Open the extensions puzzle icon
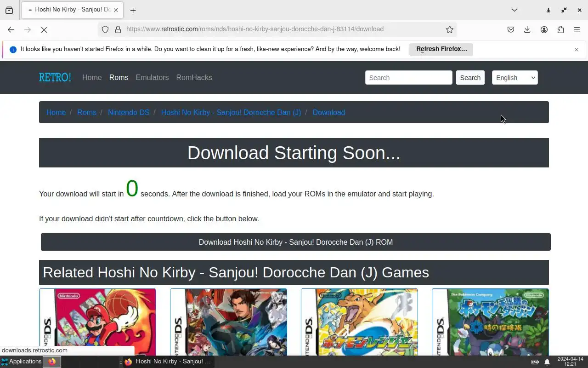Image resolution: width=588 pixels, height=368 pixels. (560, 29)
